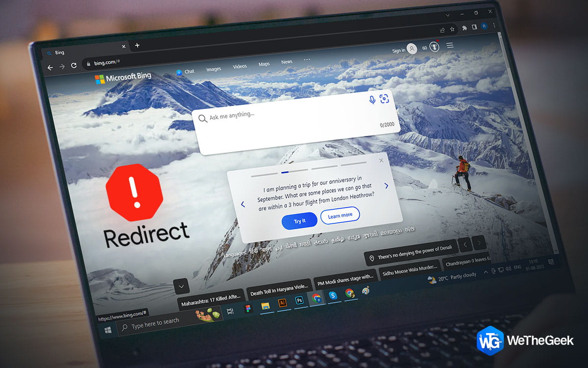Open the taskbar clock showing 13:10
Viewport: 588px width, 368px height.
pos(533,265)
